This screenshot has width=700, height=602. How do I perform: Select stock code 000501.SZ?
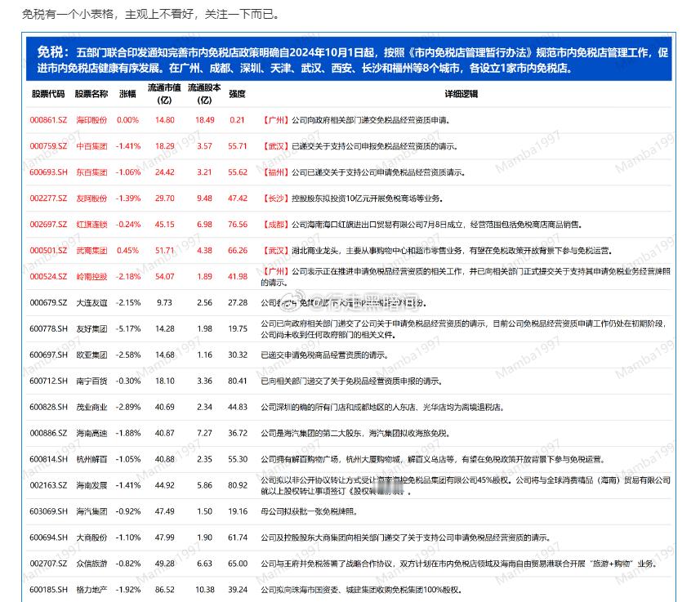(x=48, y=251)
